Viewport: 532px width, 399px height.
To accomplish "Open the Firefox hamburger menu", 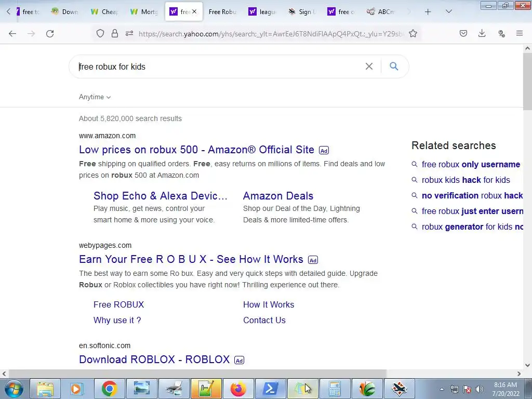I will click(x=520, y=33).
